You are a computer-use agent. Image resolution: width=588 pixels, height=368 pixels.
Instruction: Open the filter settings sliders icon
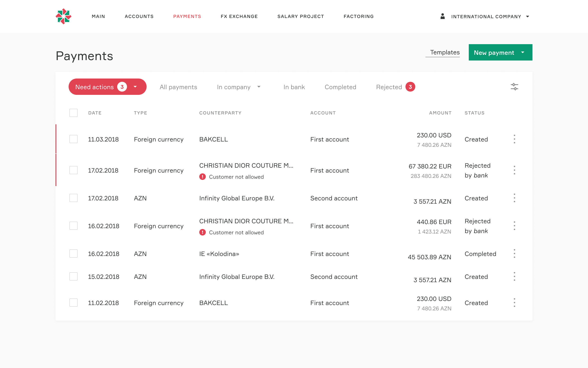pyautogui.click(x=514, y=87)
